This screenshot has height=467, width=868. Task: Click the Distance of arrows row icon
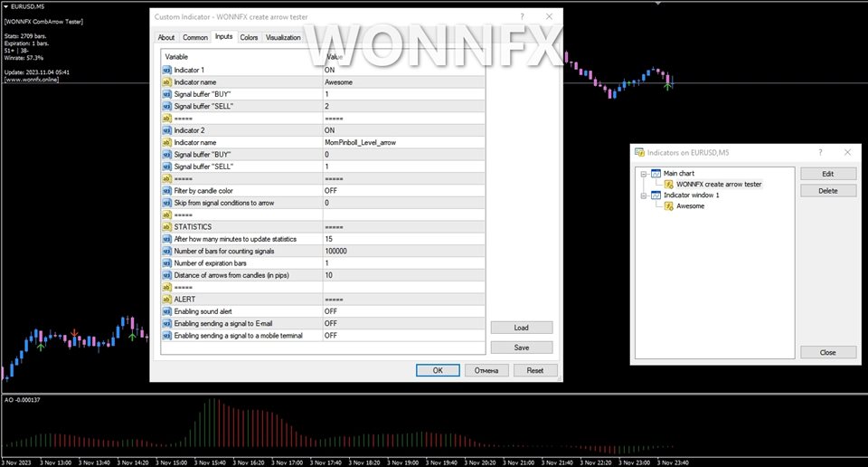click(x=166, y=275)
